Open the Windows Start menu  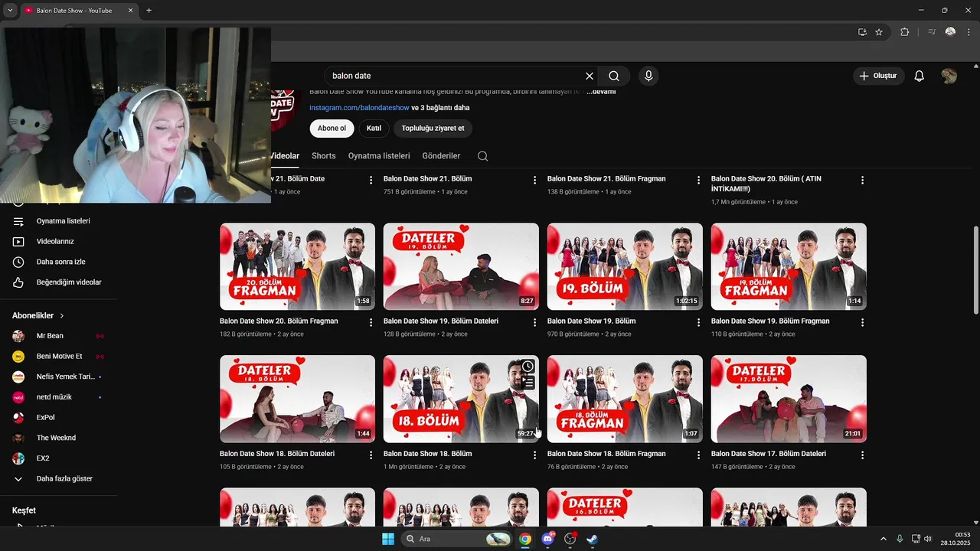pyautogui.click(x=388, y=539)
